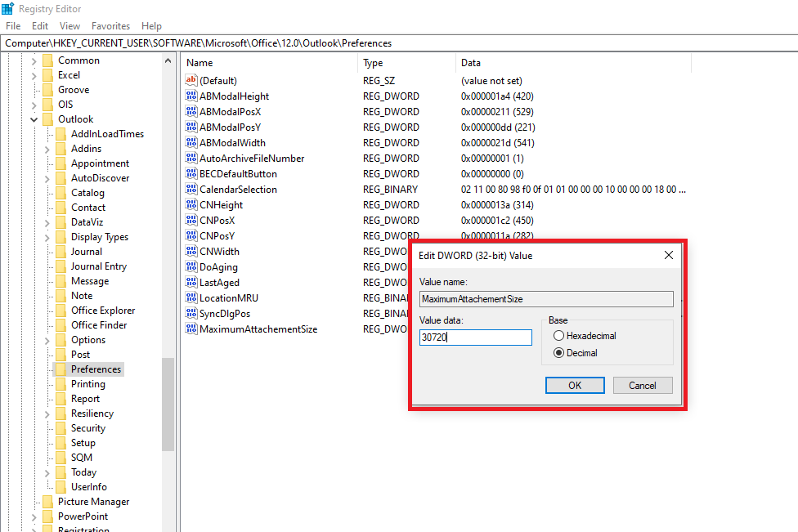The height and width of the screenshot is (532, 798).
Task: Select the Hexadecimal base option
Action: click(x=558, y=336)
